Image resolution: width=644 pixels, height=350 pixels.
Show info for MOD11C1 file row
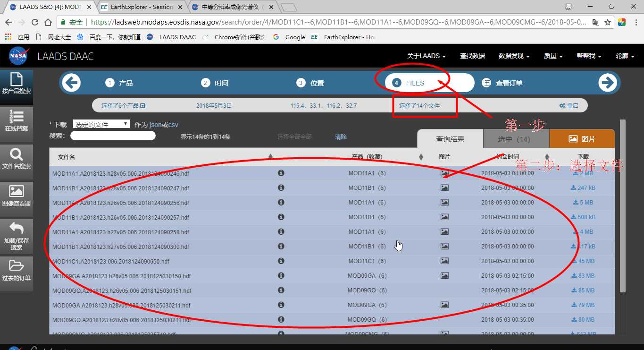coord(281,261)
